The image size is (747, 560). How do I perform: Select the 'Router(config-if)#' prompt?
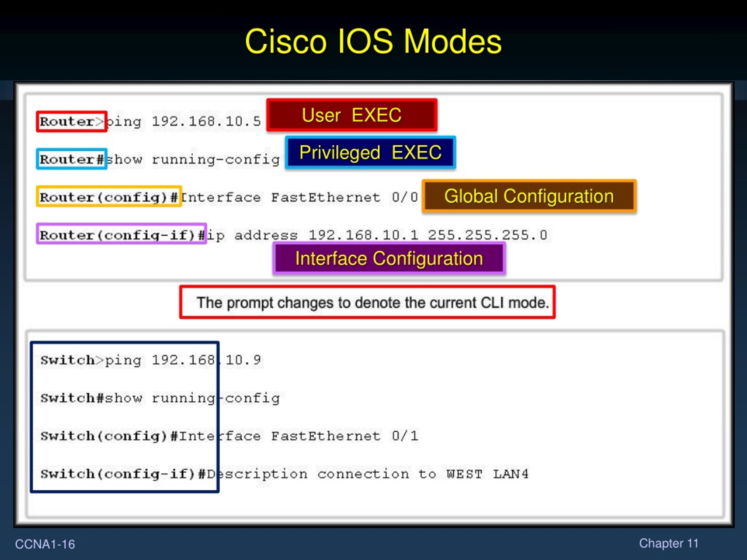click(121, 234)
